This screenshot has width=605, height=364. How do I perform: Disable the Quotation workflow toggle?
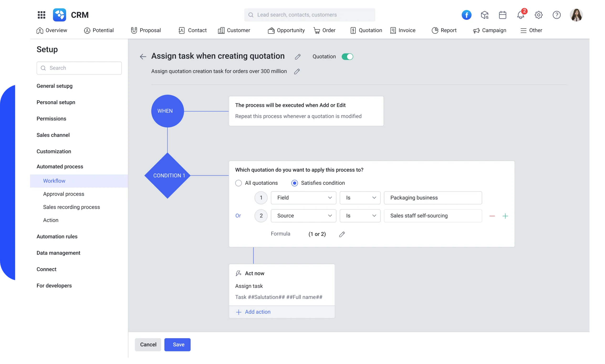[x=348, y=56]
